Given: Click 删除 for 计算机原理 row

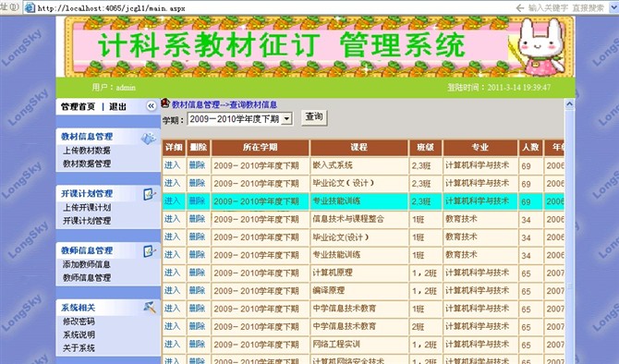Looking at the screenshot, I should (197, 273).
